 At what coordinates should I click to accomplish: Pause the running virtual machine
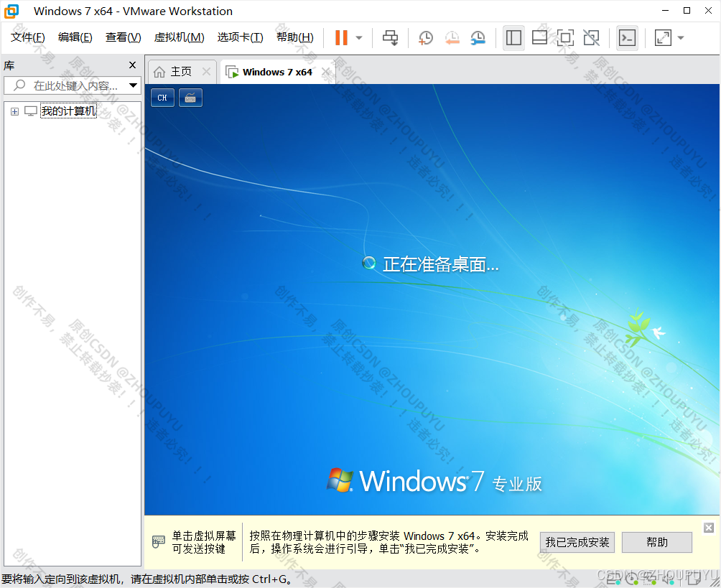(341, 38)
